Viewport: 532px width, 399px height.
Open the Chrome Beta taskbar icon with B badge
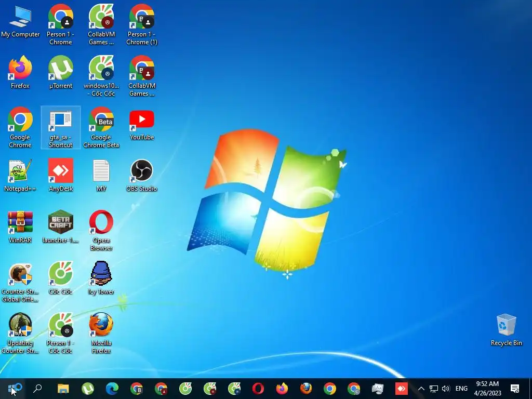137,389
